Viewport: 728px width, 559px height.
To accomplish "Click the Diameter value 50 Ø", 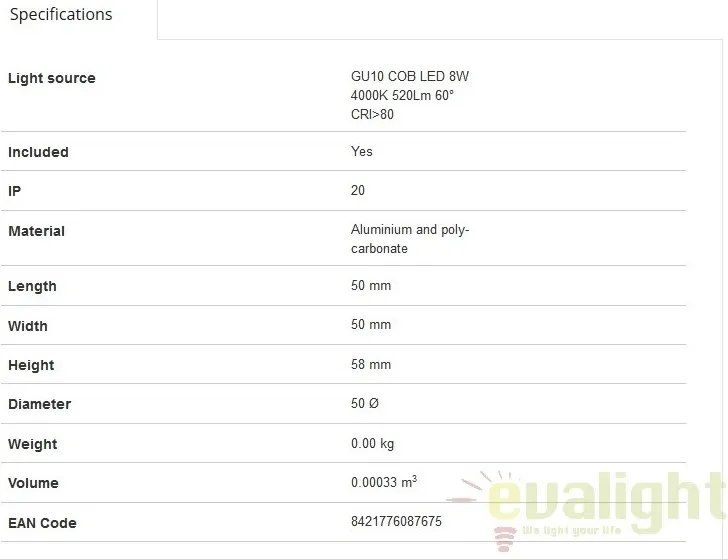I will (x=364, y=403).
